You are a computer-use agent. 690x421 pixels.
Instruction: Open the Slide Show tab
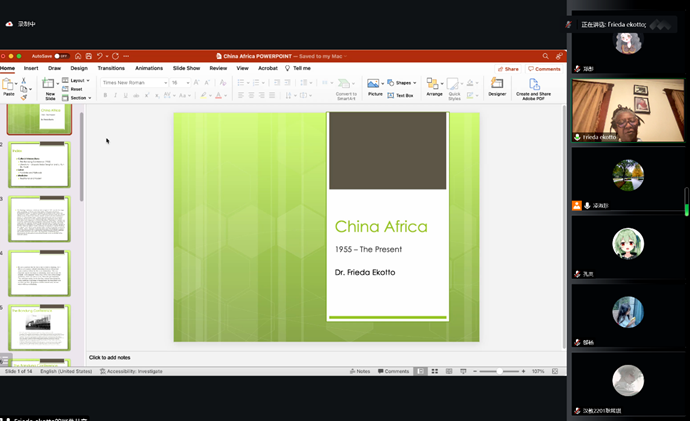(x=186, y=68)
